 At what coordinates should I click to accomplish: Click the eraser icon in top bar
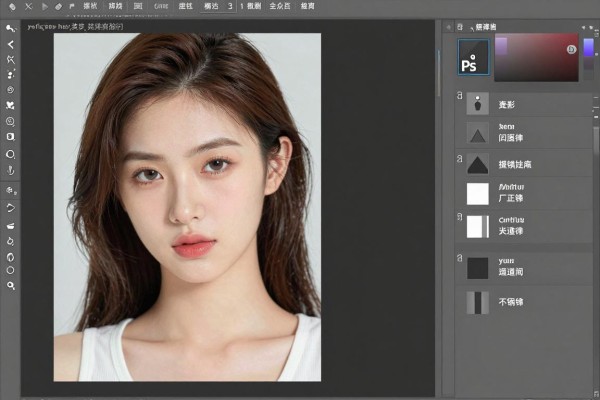coord(58,6)
